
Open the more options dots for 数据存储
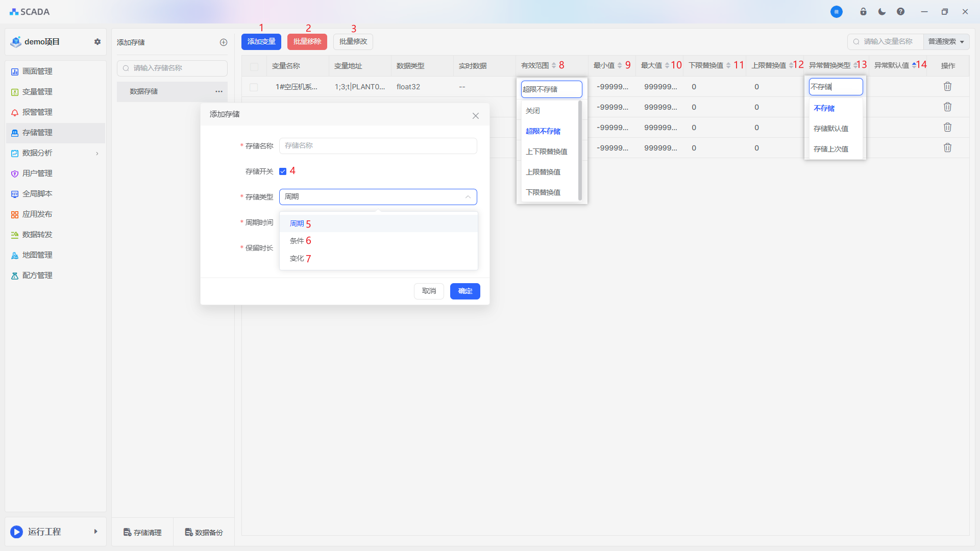click(219, 91)
